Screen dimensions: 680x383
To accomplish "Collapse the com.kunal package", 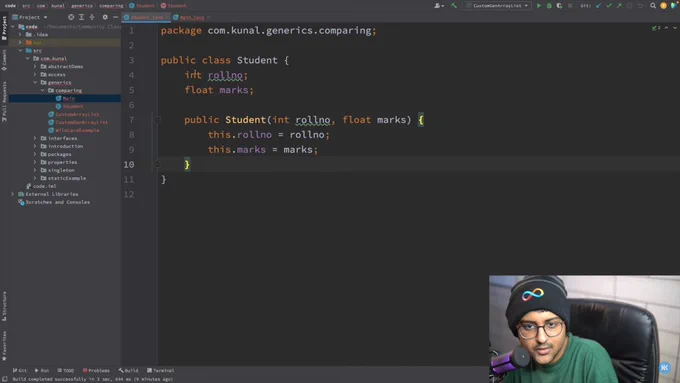I will 28,58.
